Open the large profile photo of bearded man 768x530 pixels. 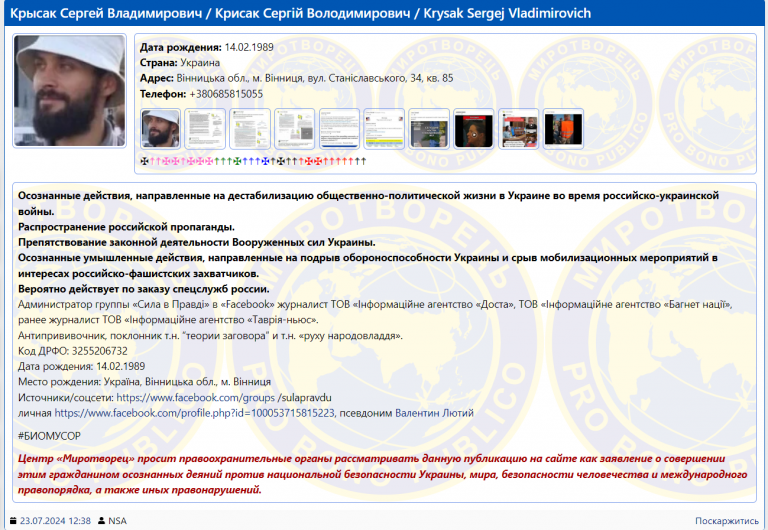(x=70, y=91)
